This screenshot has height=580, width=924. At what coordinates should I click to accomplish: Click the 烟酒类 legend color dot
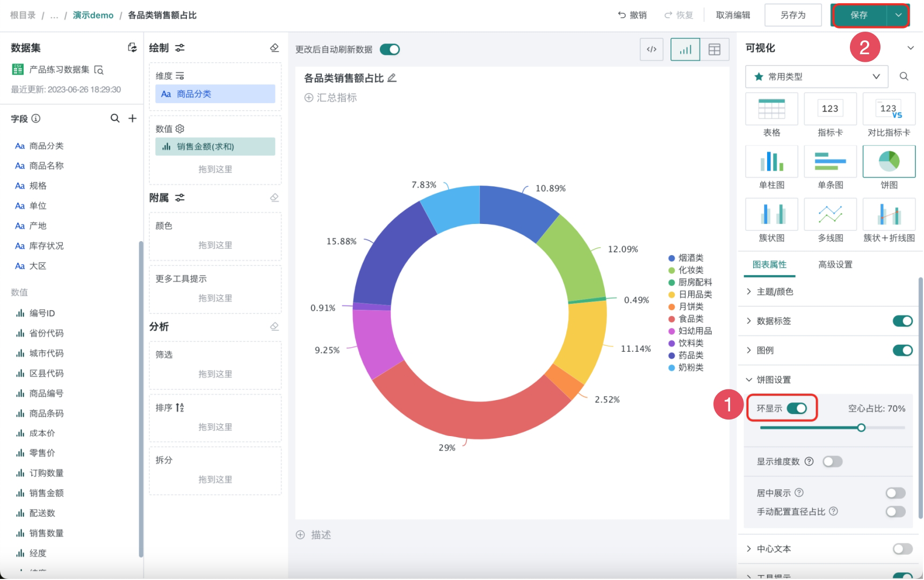pos(672,258)
